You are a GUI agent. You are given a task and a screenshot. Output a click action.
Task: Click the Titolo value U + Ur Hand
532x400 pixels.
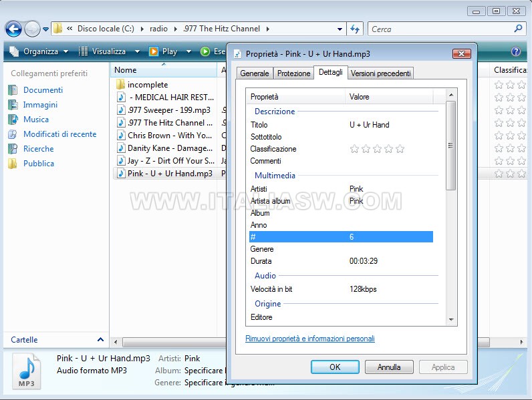[x=369, y=125]
